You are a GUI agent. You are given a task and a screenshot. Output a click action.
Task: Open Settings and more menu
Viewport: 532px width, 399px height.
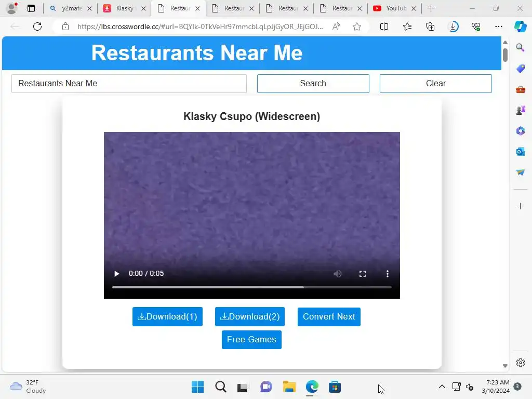498,26
